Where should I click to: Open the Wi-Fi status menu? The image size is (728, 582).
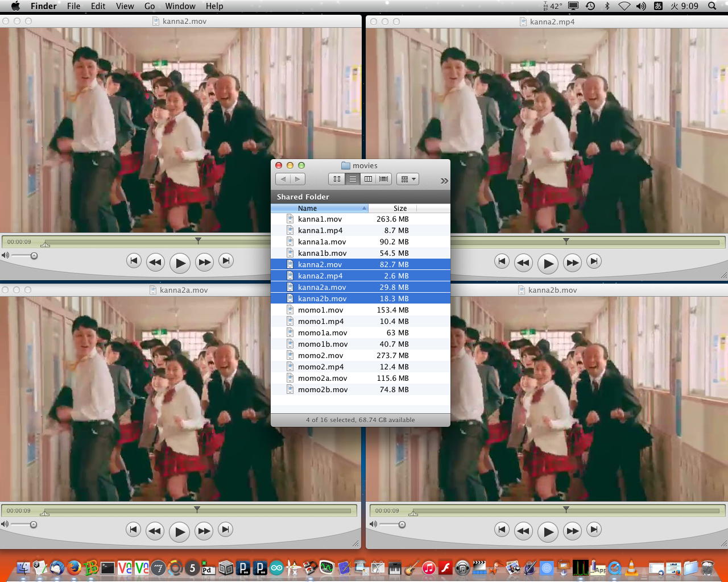coord(624,6)
